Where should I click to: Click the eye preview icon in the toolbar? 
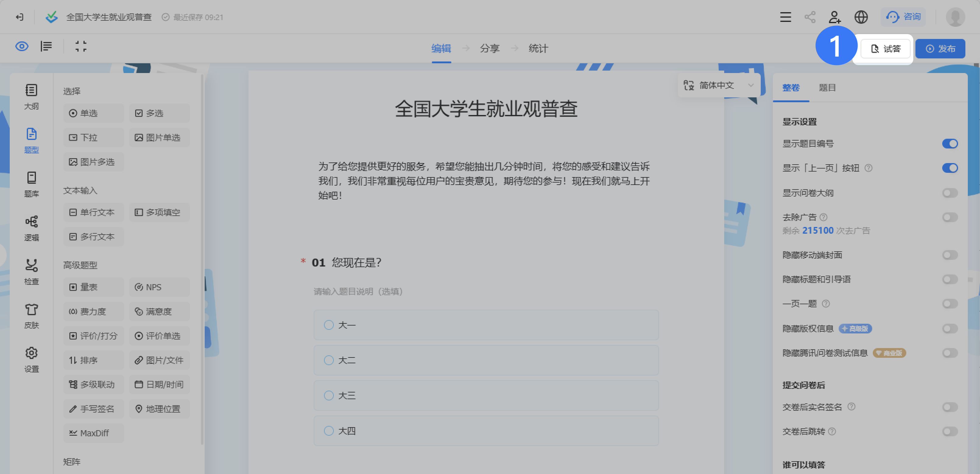tap(22, 46)
